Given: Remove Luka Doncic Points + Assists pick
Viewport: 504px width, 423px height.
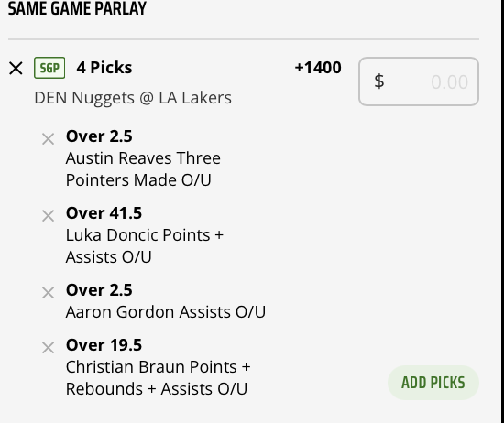Looking at the screenshot, I should (48, 216).
